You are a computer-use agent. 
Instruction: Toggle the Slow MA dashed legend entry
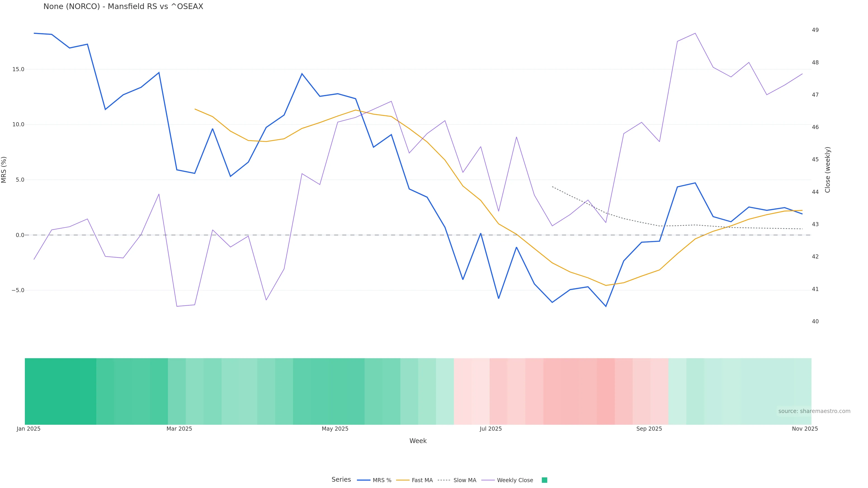pyautogui.click(x=457, y=480)
